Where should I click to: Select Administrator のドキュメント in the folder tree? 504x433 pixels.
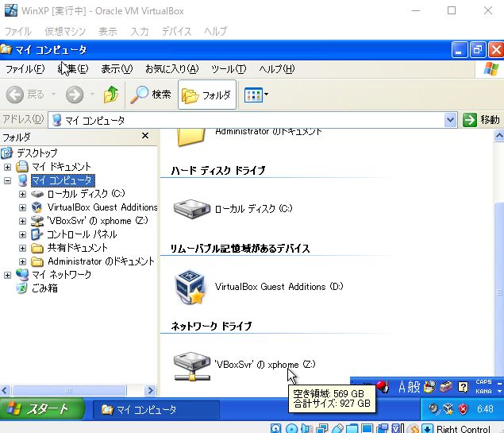(102, 261)
